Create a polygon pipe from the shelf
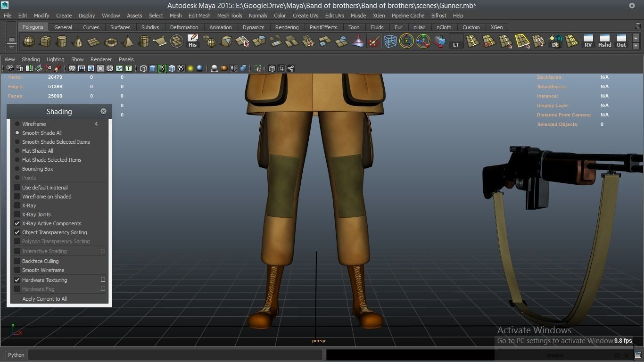644x362 pixels. pyautogui.click(x=144, y=41)
